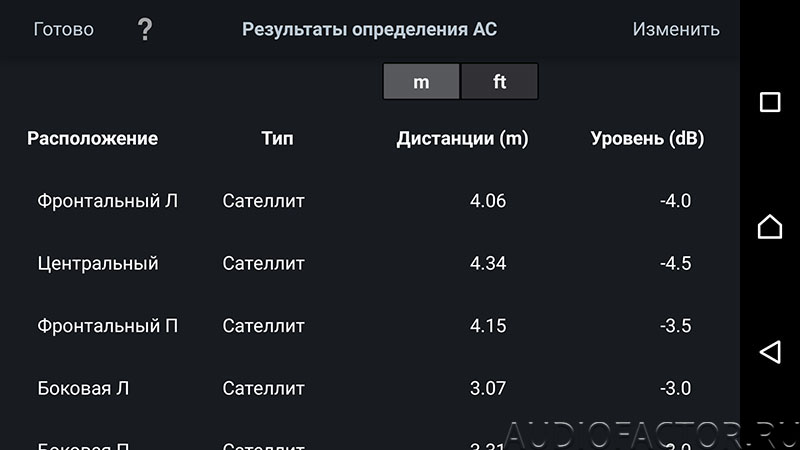The width and height of the screenshot is (800, 450).
Task: Switch distance units to meters (m)
Action: (421, 82)
